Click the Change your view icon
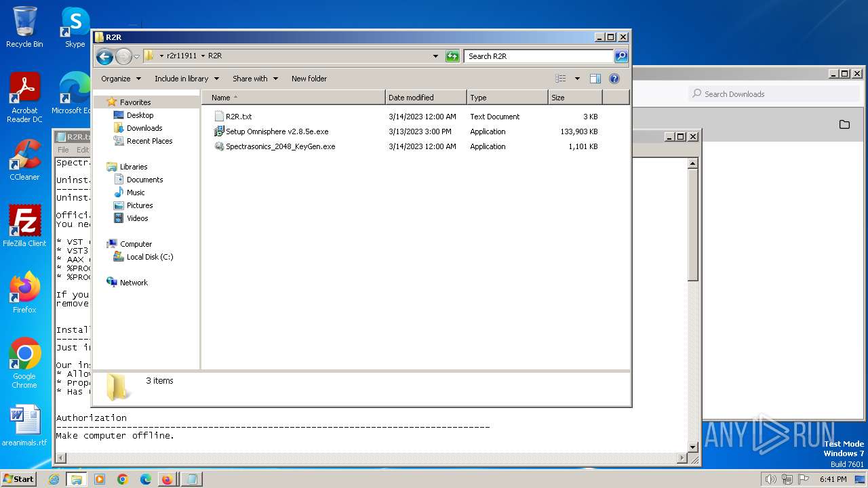The height and width of the screenshot is (488, 868). (561, 79)
